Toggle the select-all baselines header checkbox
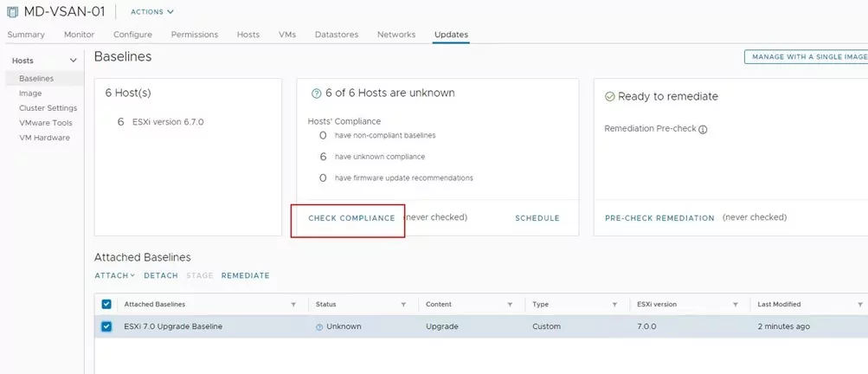The height and width of the screenshot is (374, 868). pos(106,304)
